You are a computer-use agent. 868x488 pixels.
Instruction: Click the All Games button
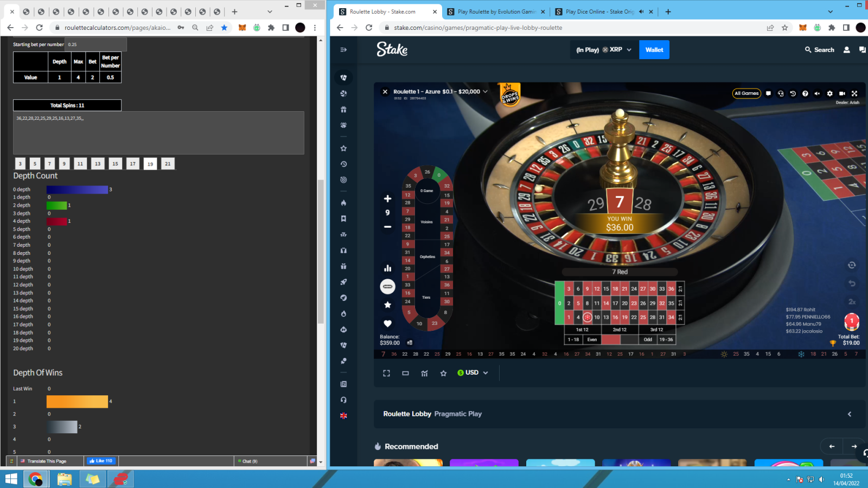click(746, 93)
